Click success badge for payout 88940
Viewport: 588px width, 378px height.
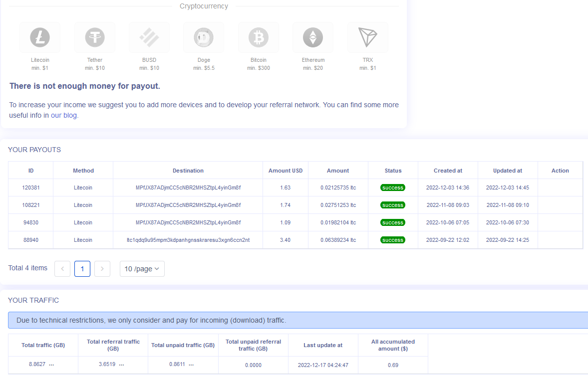(x=393, y=240)
